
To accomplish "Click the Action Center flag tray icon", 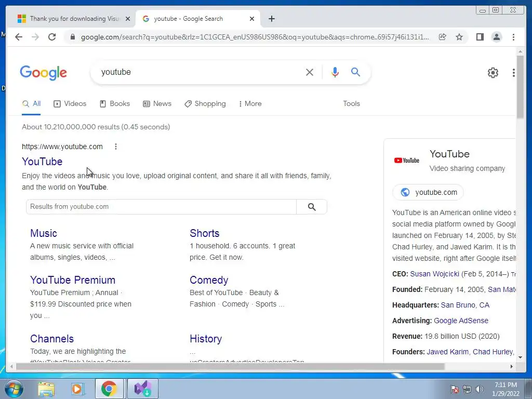I will click(455, 389).
